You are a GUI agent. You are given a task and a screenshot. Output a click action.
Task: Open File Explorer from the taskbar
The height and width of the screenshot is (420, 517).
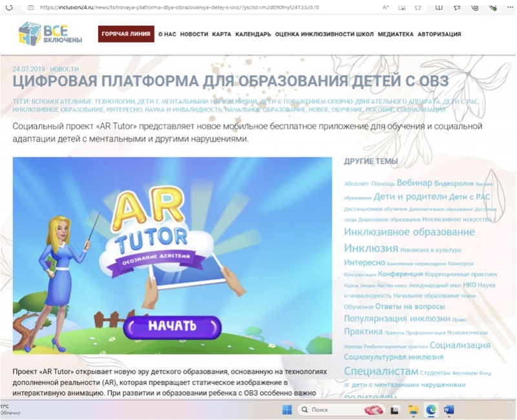tap(413, 410)
